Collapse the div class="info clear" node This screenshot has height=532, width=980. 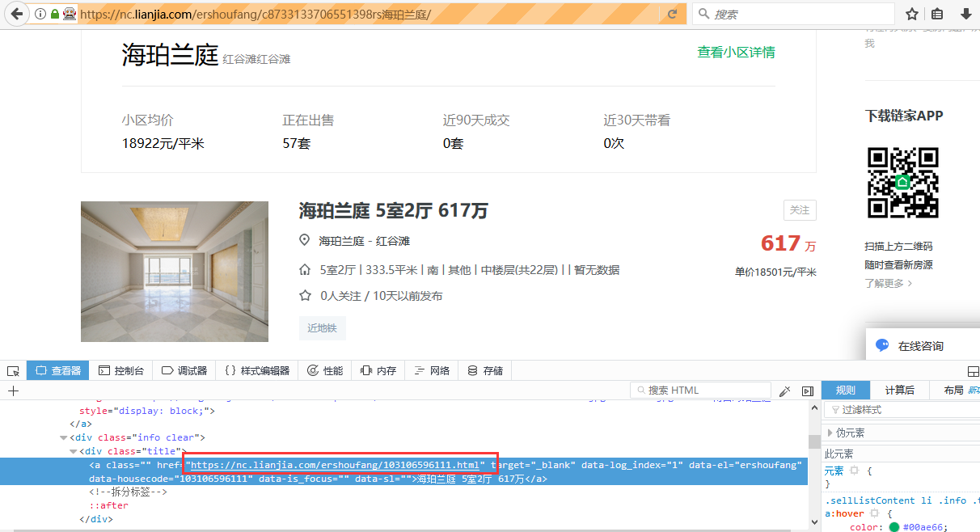coord(65,437)
